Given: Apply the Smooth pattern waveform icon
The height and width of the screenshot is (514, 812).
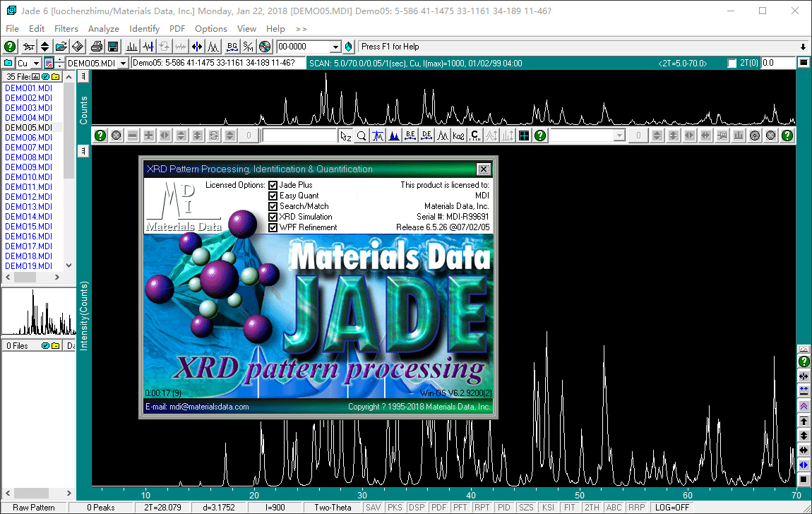Looking at the screenshot, I should tap(148, 47).
